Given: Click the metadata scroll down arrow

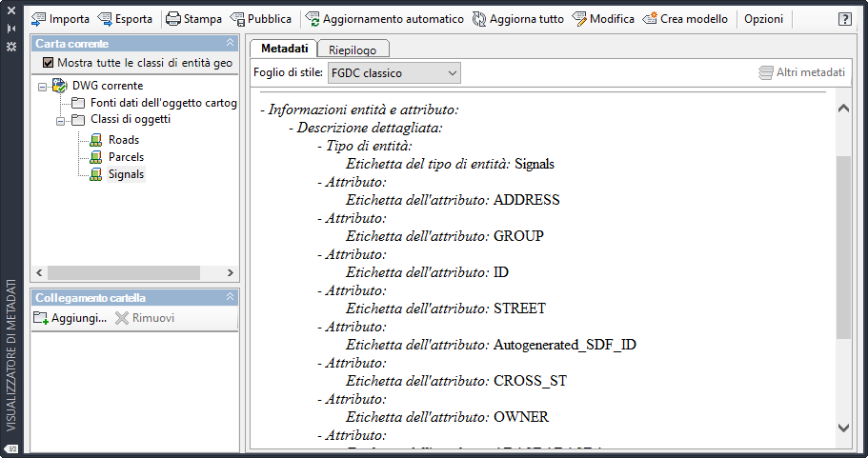Looking at the screenshot, I should pos(843,428).
